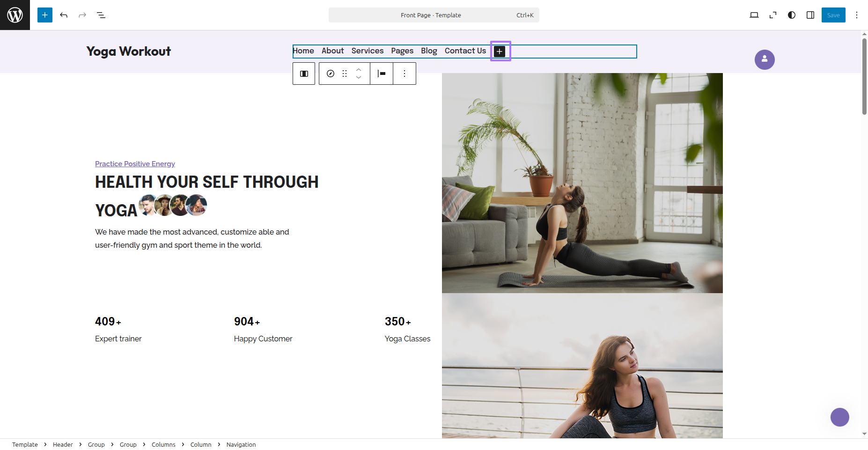The width and height of the screenshot is (868, 450).
Task: Select the Contact Us menu item
Action: 465,51
